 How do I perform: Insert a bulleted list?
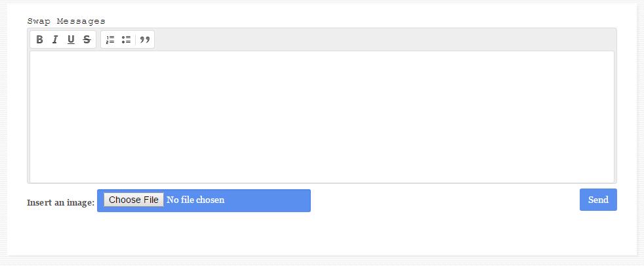click(126, 39)
